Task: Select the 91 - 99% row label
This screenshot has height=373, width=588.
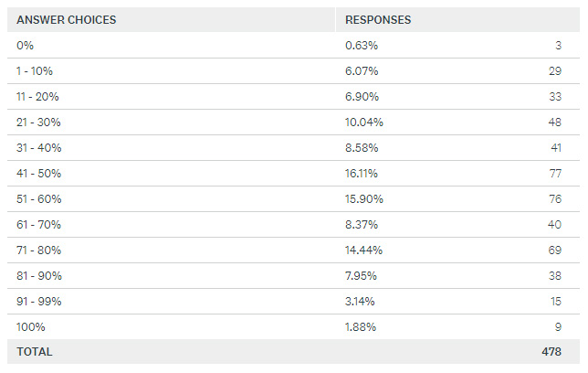Action: [39, 301]
